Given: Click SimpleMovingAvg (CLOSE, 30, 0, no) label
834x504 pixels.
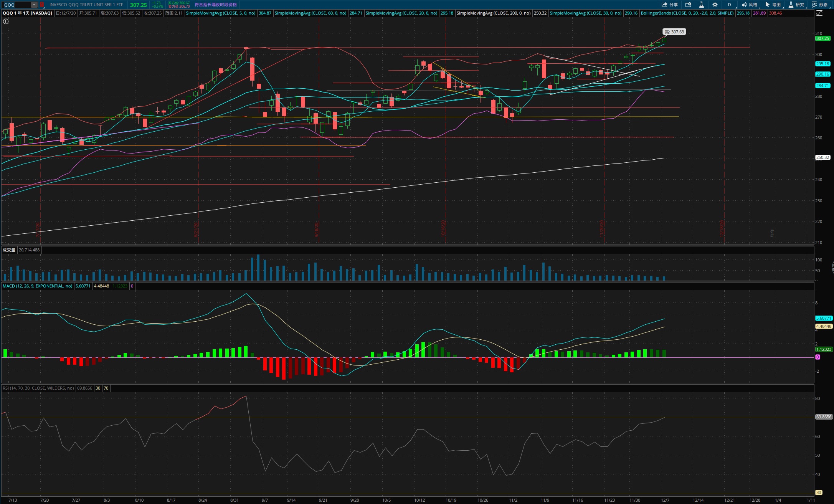Looking at the screenshot, I should pyautogui.click(x=586, y=13).
